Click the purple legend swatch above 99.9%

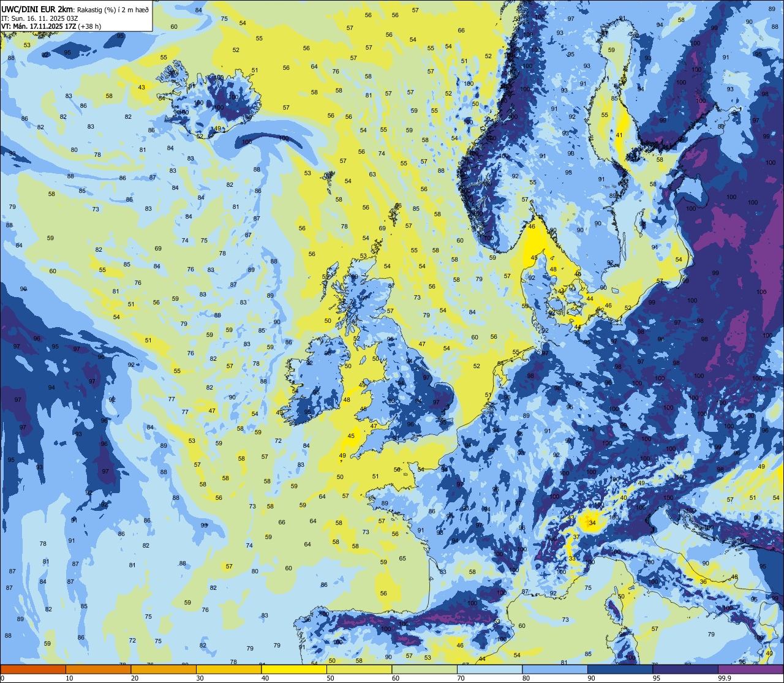coord(750,669)
